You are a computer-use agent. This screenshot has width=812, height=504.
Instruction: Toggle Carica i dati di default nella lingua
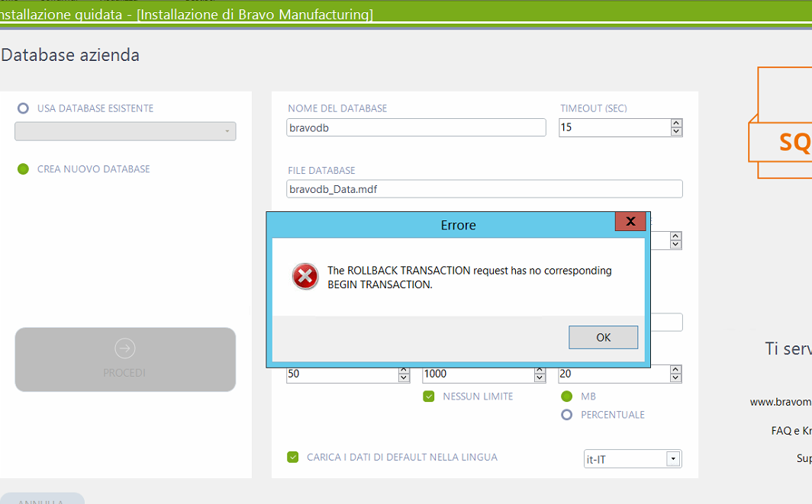[x=292, y=457]
